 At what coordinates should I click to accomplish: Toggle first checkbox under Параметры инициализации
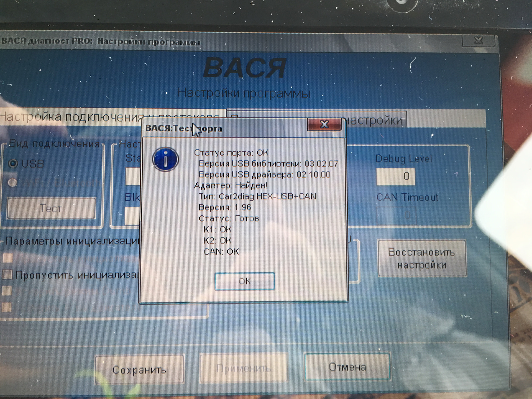(x=8, y=258)
